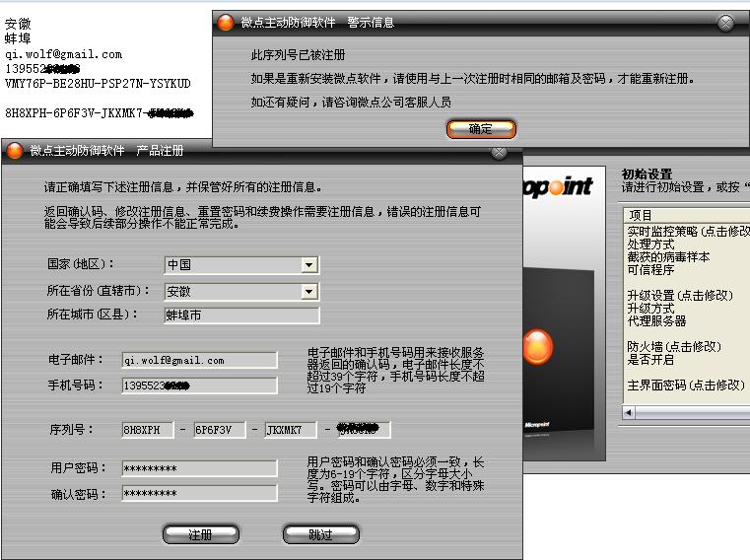Select the 中国 country combo box

click(x=241, y=264)
